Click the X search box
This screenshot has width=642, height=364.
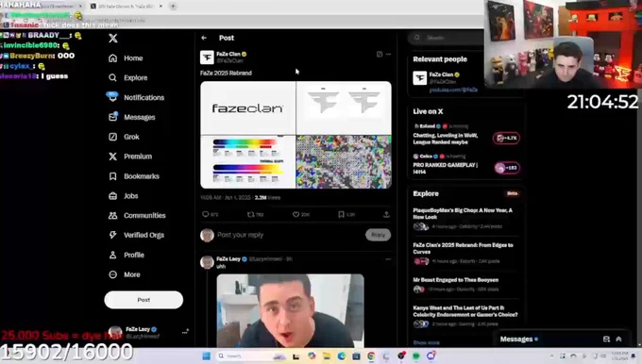coord(447,38)
